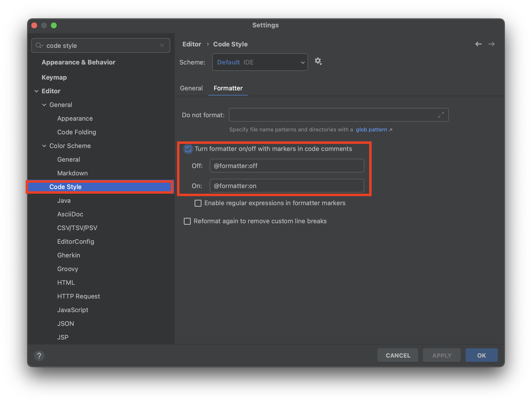
Task: Click the back navigation arrow
Action: 478,44
